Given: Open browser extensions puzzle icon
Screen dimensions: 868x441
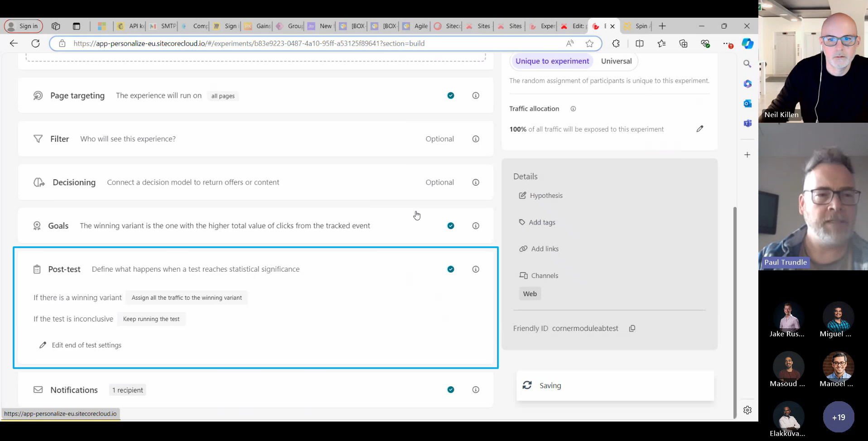Looking at the screenshot, I should coord(616,43).
